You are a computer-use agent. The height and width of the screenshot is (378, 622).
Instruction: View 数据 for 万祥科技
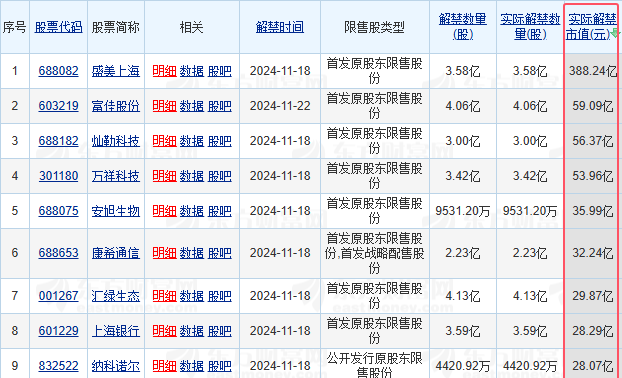click(x=192, y=176)
